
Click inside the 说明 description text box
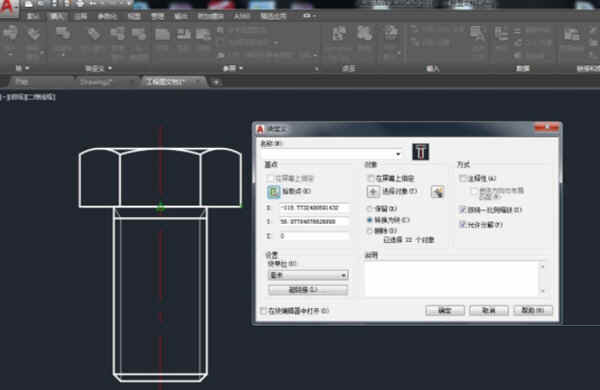click(x=452, y=279)
